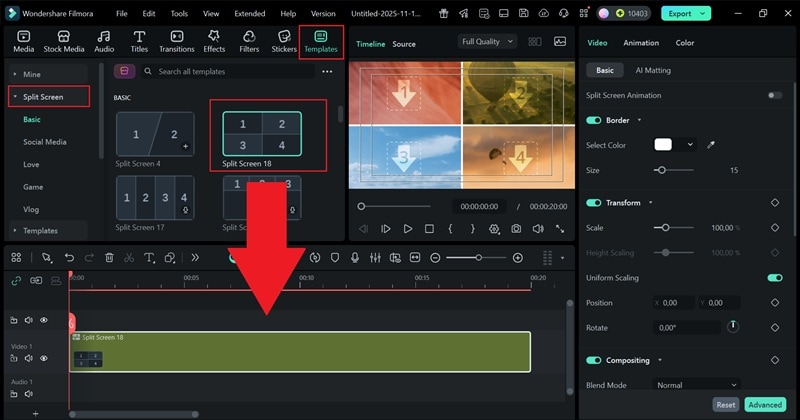
Task: Open the Blend Mode Normal dropdown
Action: pyautogui.click(x=696, y=385)
